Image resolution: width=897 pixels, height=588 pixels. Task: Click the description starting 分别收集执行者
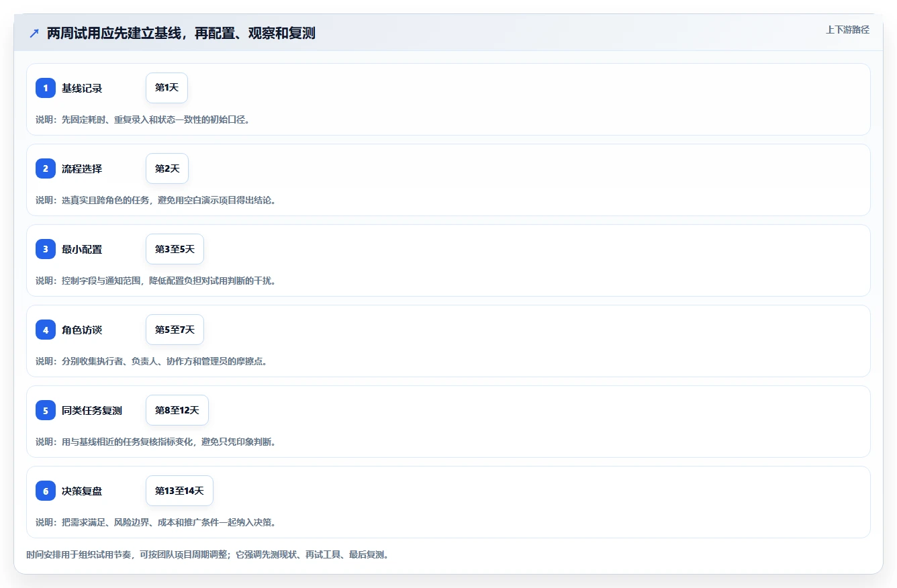tap(151, 361)
